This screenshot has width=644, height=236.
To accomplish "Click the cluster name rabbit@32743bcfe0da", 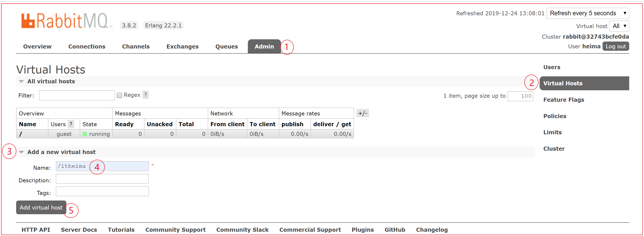I will [596, 37].
